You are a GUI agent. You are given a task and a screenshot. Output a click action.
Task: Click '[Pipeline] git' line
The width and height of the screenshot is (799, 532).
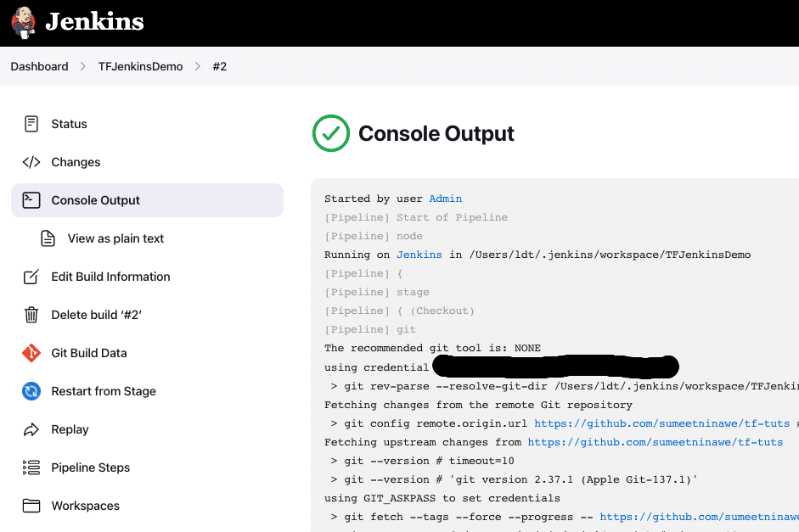click(x=370, y=329)
